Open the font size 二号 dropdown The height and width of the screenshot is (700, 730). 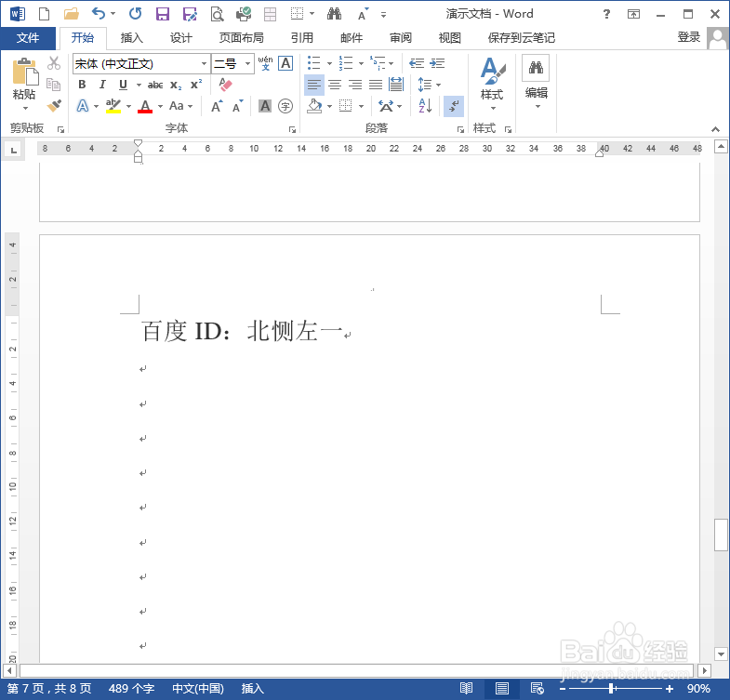(247, 63)
